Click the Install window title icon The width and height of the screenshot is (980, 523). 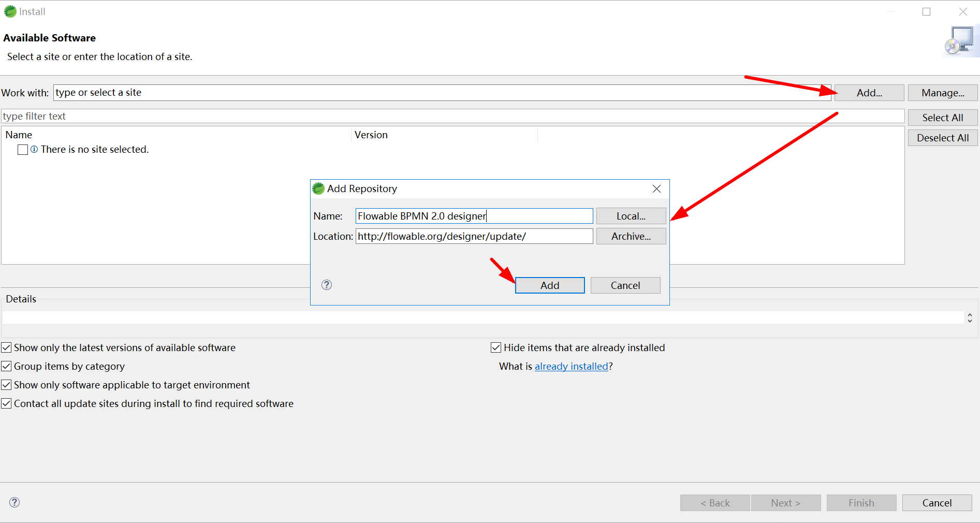10,11
